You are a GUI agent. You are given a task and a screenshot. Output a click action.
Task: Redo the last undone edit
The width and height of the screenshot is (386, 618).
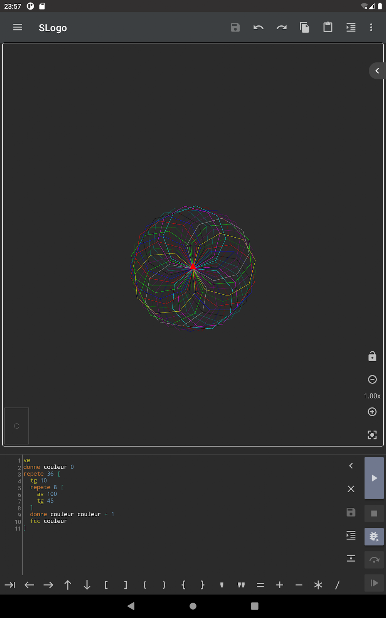coord(282,27)
